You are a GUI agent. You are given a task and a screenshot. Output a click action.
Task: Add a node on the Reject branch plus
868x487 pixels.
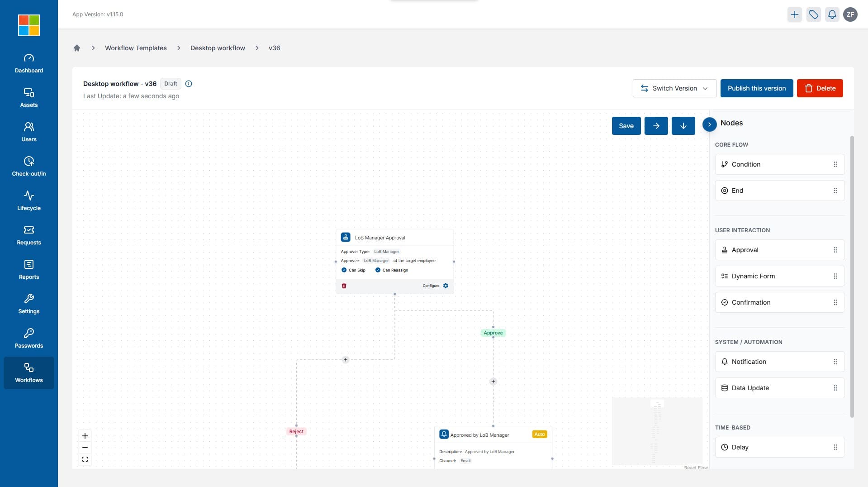(346, 360)
